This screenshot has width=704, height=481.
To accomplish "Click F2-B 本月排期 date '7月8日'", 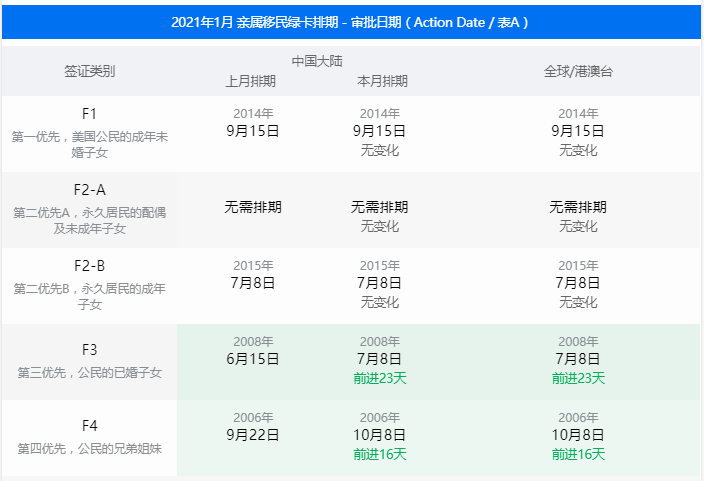I will [379, 283].
